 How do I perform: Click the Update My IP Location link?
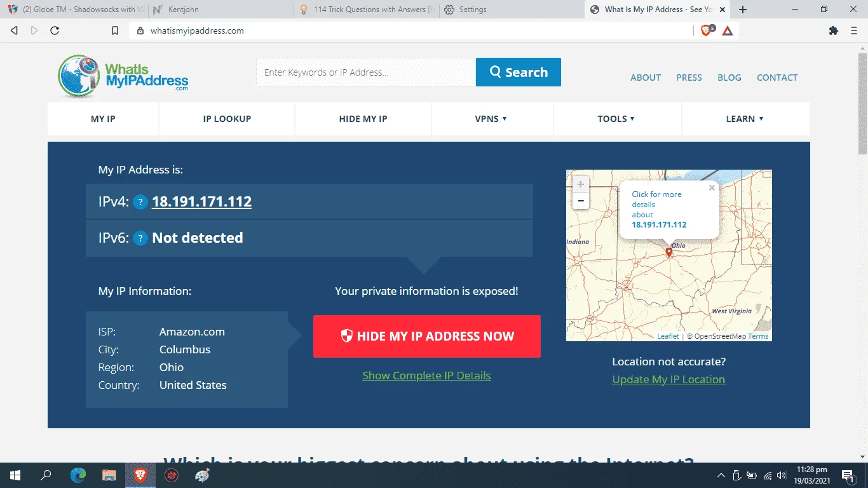668,379
